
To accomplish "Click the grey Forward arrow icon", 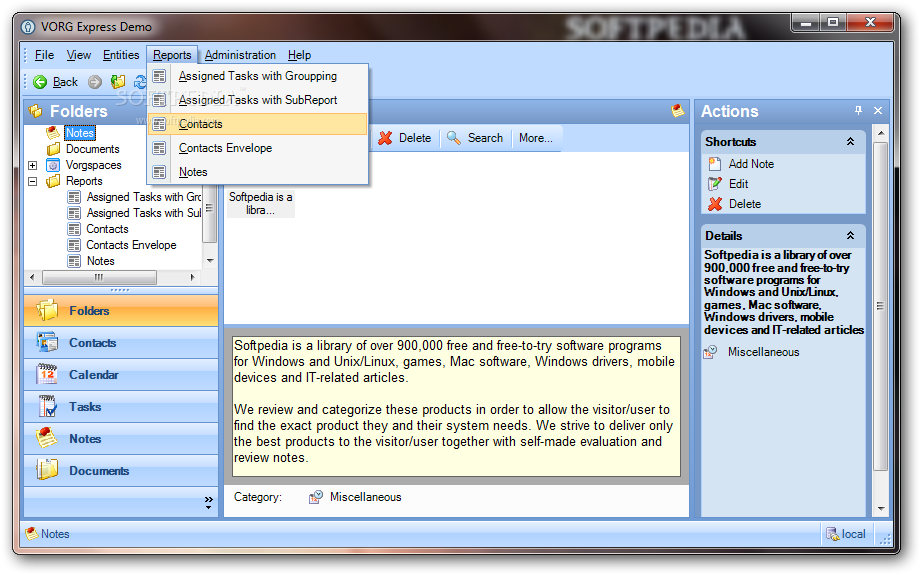I will [95, 82].
